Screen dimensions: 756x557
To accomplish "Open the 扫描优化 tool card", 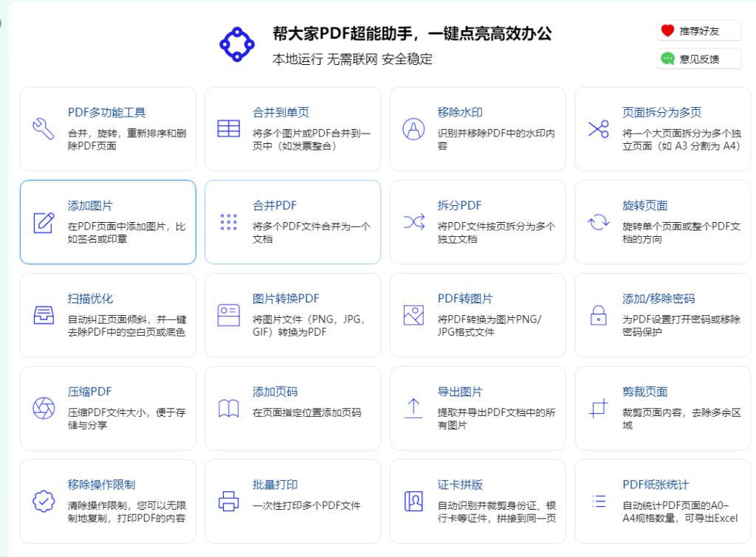I will pos(108,315).
